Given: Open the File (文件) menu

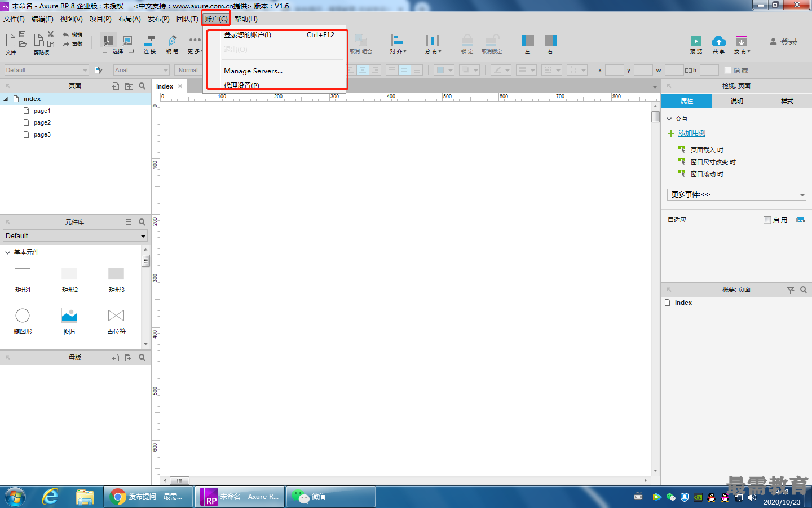Looking at the screenshot, I should point(14,19).
